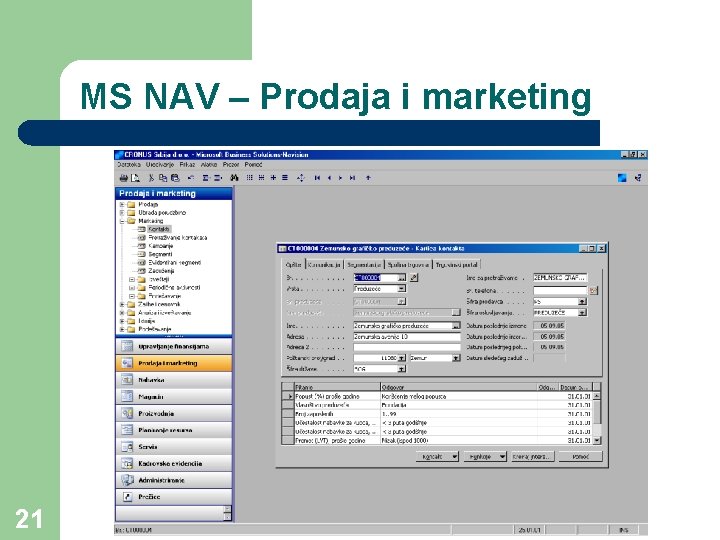This screenshot has width=720, height=540.
Task: Expand the Izveštaji subfolder
Action: tap(132, 279)
